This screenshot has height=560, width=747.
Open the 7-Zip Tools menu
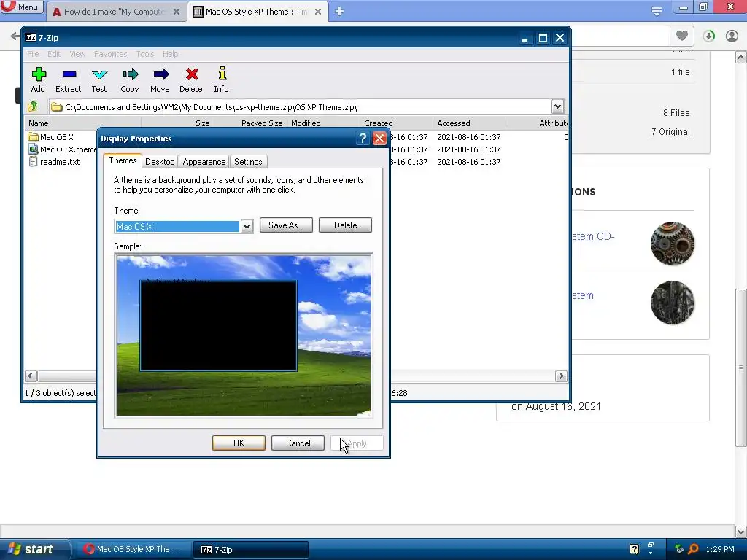(x=145, y=54)
